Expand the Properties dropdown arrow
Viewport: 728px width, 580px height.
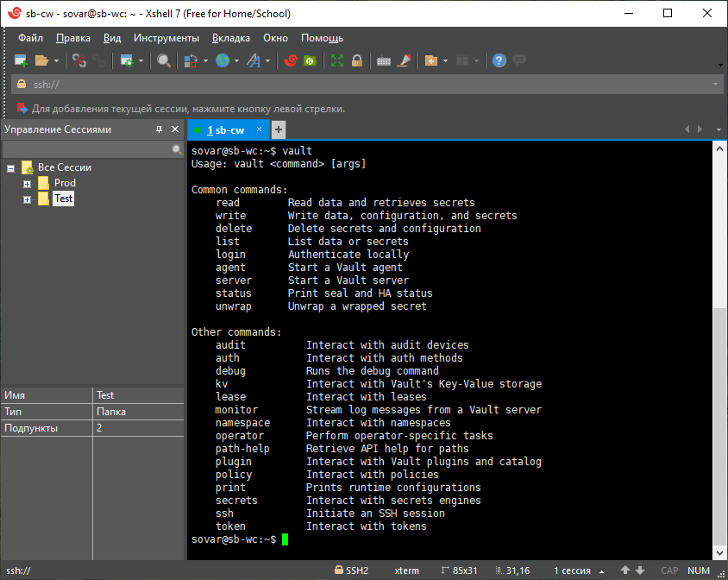point(141,61)
